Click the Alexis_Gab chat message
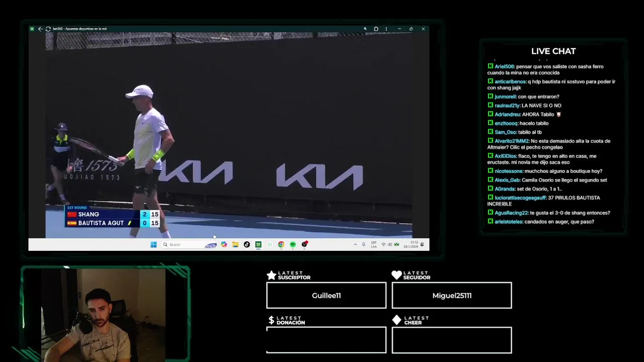Image resolution: width=644 pixels, height=362 pixels. (547, 180)
